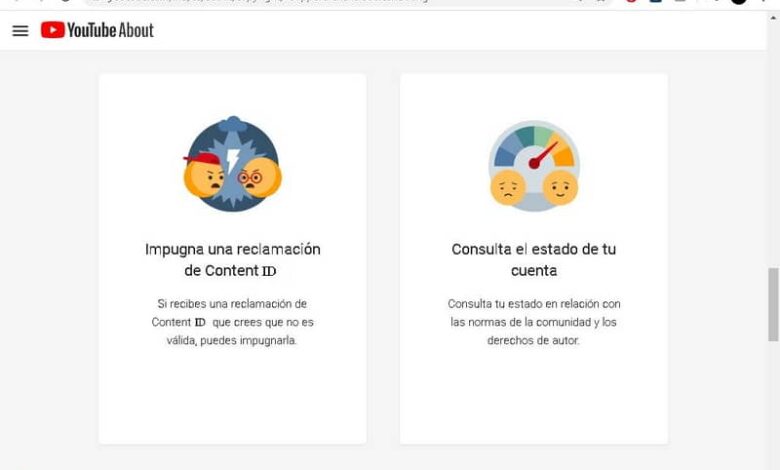Click the storm cloud atop dispute illustration
The image size is (780, 470).
[x=233, y=124]
